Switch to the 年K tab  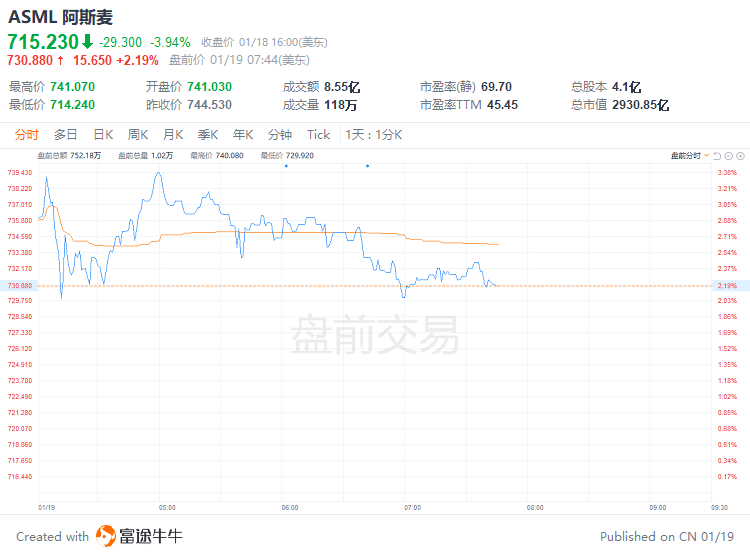pyautogui.click(x=243, y=135)
